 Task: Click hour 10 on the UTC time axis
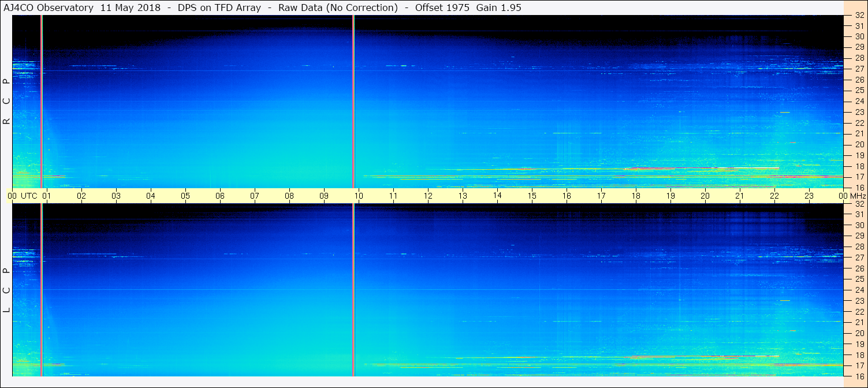click(359, 196)
